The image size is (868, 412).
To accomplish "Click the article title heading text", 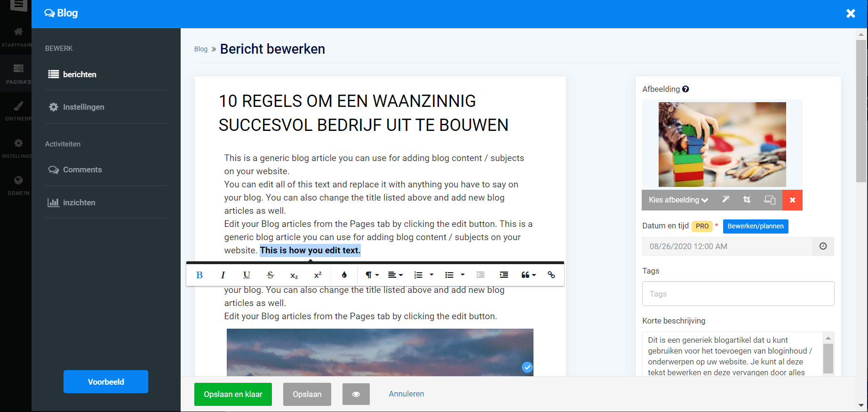I will (363, 113).
